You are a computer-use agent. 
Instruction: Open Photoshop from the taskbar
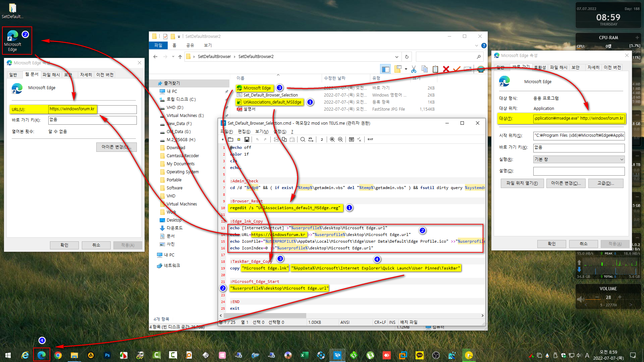coord(107,355)
